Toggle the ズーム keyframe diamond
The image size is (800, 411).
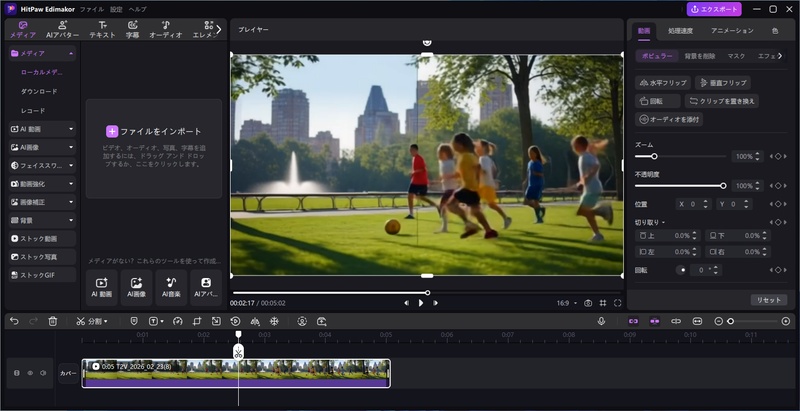[x=778, y=157]
